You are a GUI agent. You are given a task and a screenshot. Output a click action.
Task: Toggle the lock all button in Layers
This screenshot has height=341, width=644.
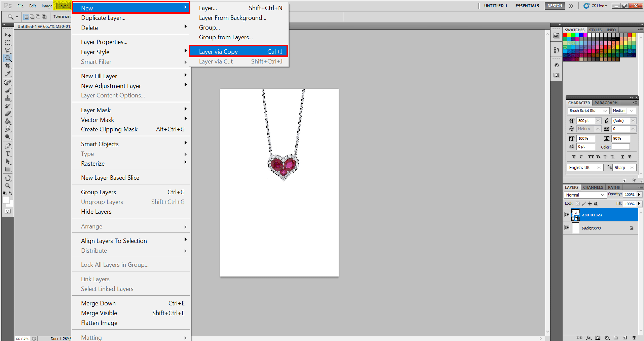tap(596, 204)
